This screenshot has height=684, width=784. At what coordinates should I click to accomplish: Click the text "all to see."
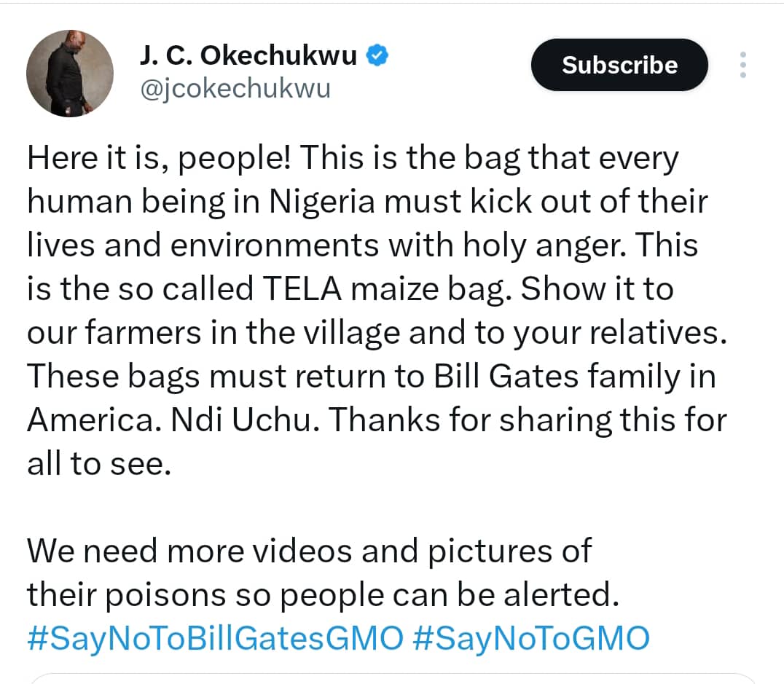coord(98,464)
